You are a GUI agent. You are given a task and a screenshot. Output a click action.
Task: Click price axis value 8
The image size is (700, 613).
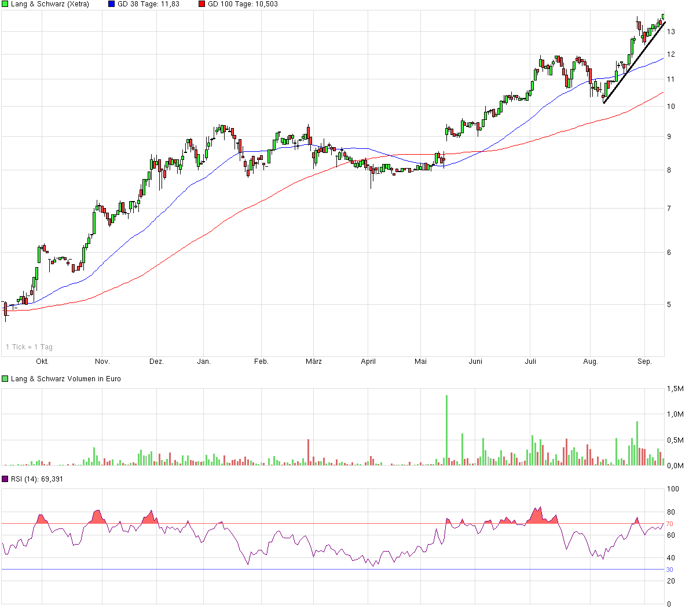pos(669,170)
